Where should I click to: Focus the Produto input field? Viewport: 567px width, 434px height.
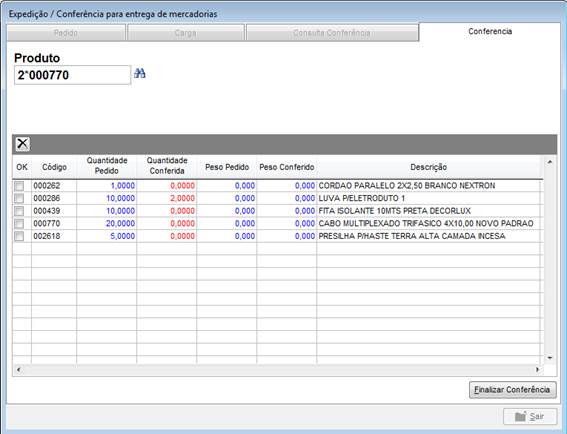pos(72,75)
